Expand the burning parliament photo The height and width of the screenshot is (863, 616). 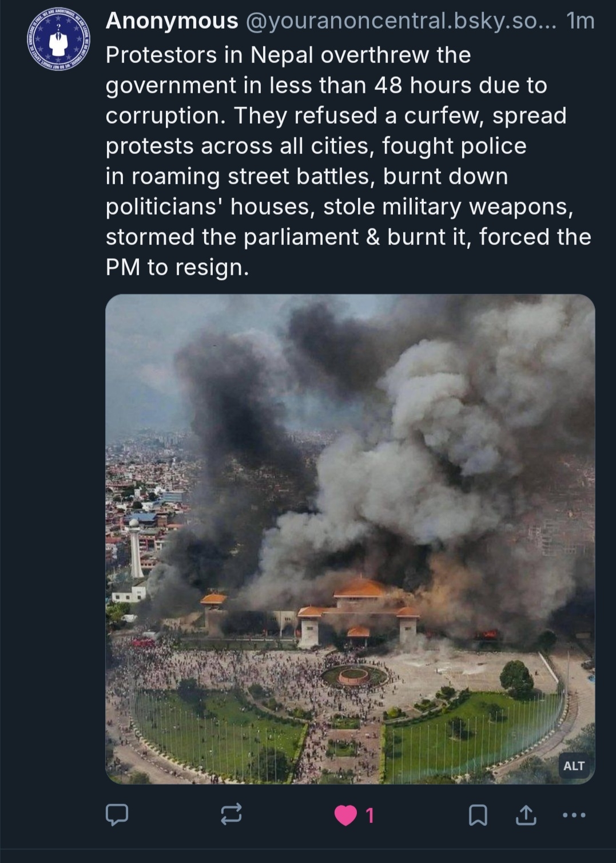click(350, 539)
